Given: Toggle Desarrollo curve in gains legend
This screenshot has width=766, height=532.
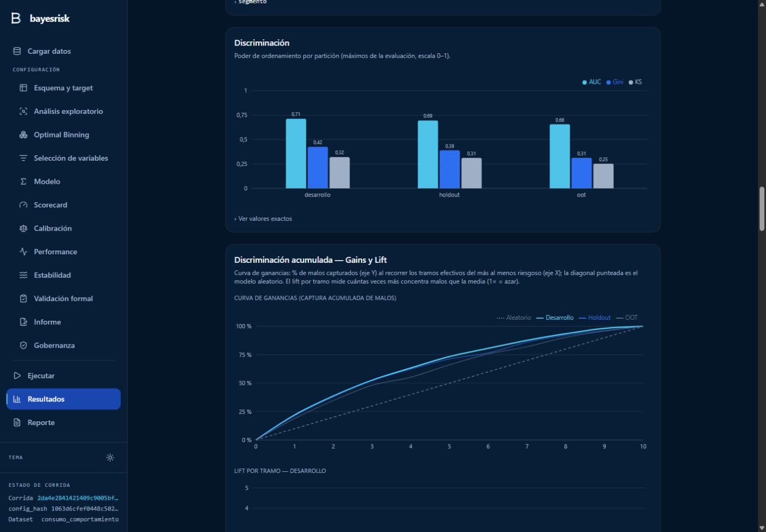Looking at the screenshot, I should point(555,318).
